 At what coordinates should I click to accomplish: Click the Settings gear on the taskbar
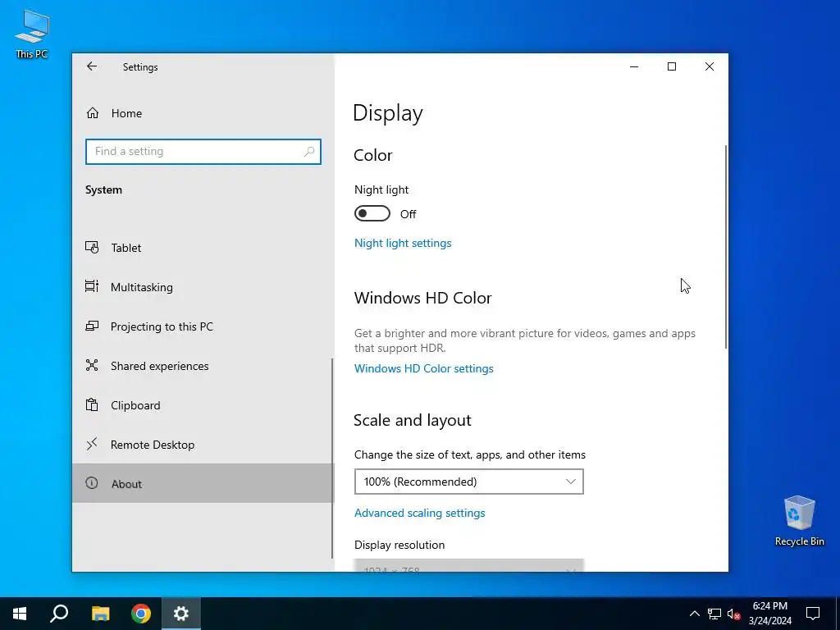click(x=181, y=614)
